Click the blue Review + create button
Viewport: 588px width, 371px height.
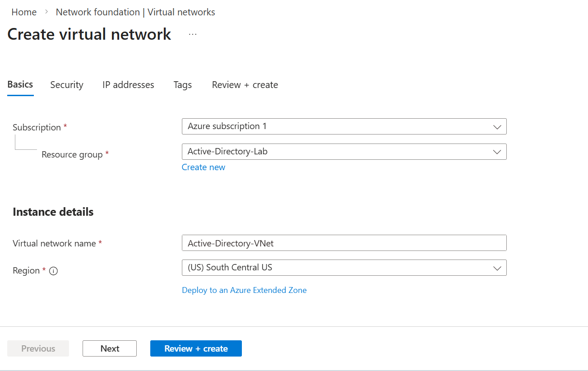[196, 348]
